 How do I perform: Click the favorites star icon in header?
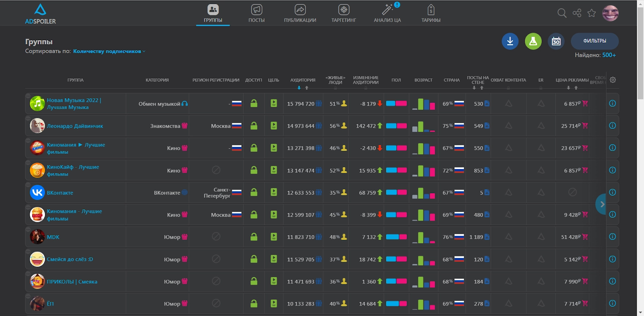click(x=591, y=13)
